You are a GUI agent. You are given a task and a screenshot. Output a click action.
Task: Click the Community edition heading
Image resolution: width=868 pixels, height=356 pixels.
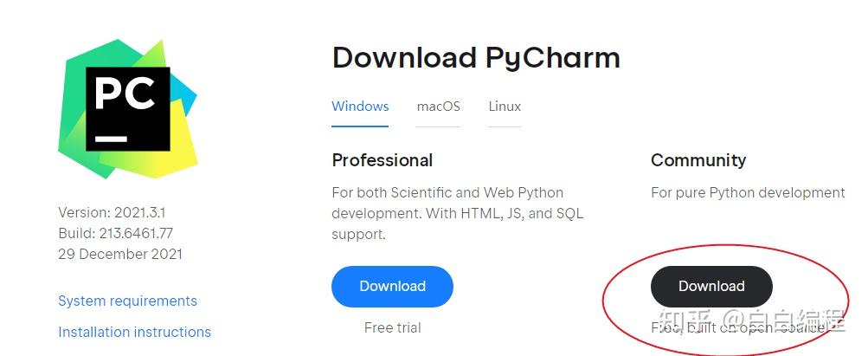(x=698, y=160)
